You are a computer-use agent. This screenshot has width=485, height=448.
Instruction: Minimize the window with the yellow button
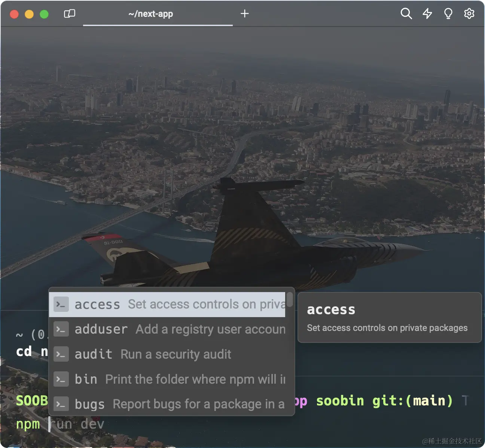click(29, 14)
